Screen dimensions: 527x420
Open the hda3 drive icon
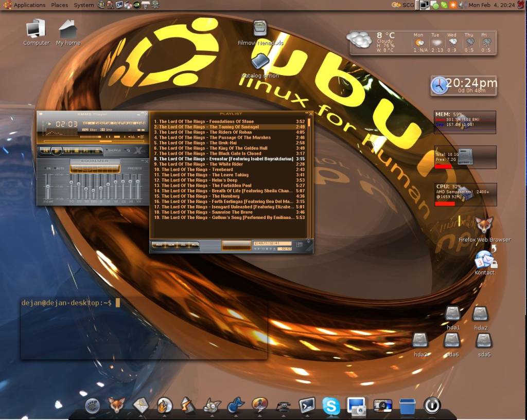420,344
